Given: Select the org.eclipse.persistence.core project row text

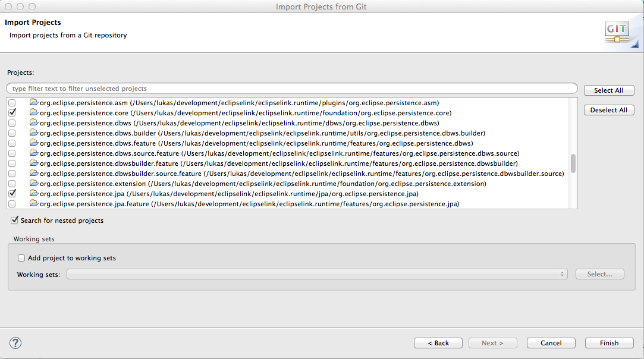Looking at the screenshot, I should (246, 113).
